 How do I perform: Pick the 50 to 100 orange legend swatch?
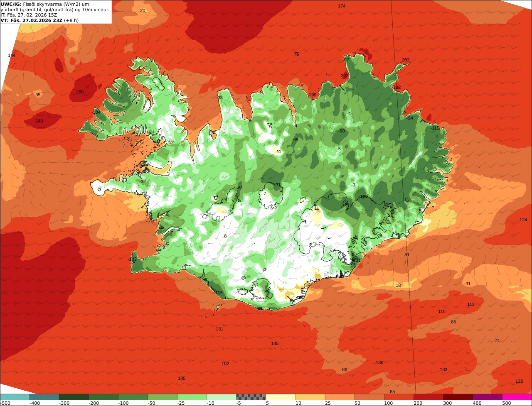pos(369,397)
